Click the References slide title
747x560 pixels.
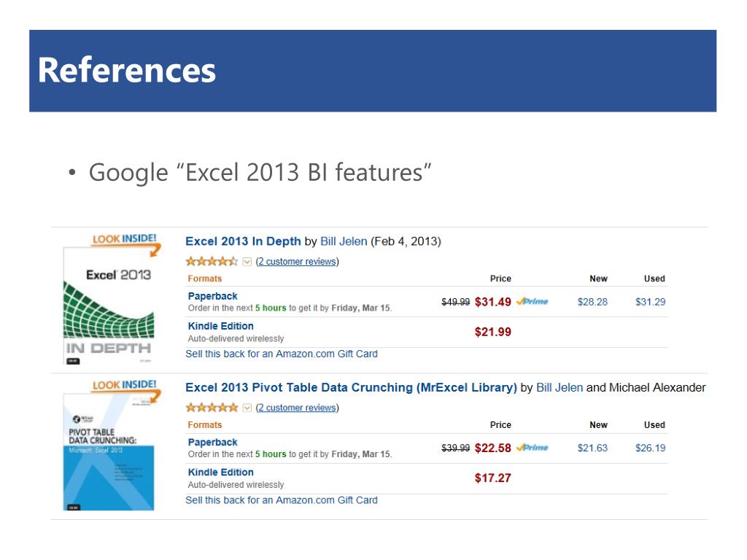pos(127,71)
